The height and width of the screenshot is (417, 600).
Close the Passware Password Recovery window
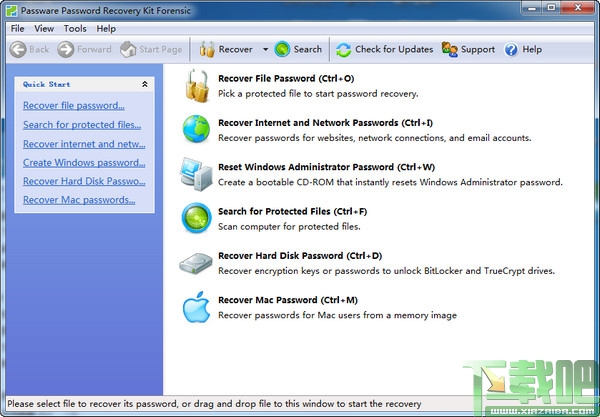pyautogui.click(x=578, y=8)
